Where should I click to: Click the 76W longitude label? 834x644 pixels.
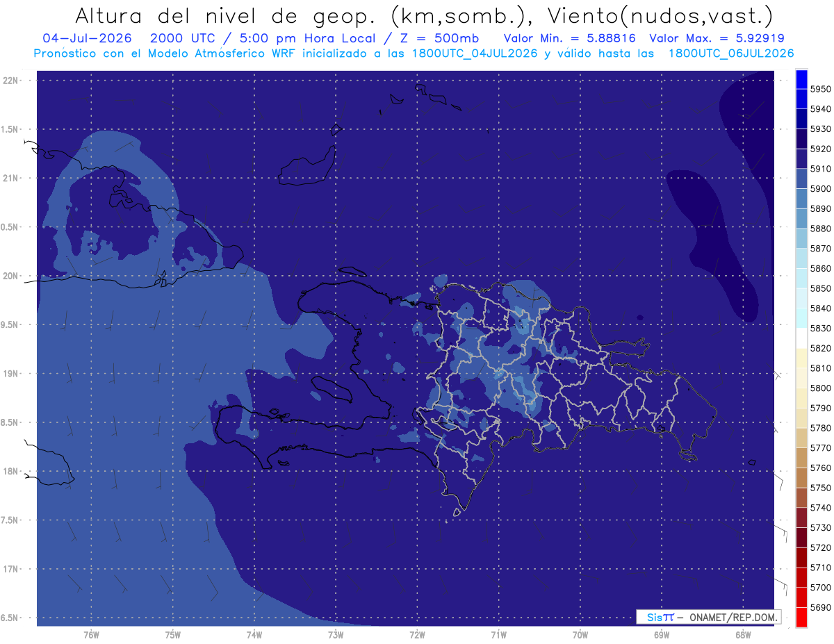92,635
